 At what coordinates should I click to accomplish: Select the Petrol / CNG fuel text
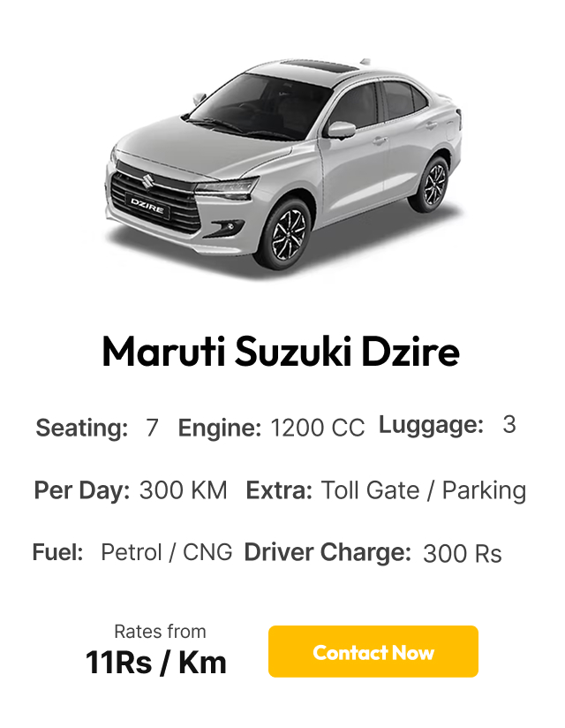(x=167, y=552)
